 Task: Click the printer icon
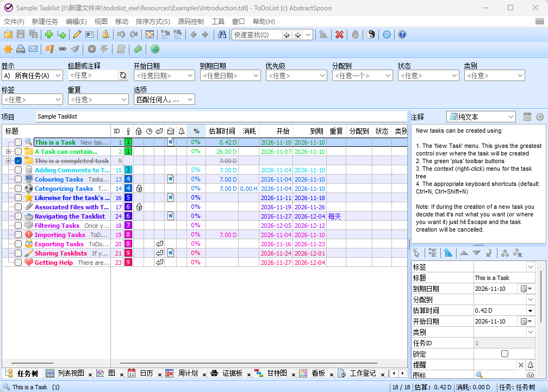pyautogui.click(x=21, y=49)
